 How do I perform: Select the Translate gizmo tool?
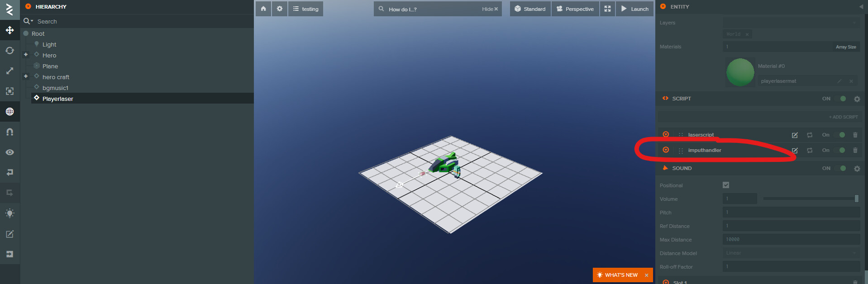pos(10,30)
